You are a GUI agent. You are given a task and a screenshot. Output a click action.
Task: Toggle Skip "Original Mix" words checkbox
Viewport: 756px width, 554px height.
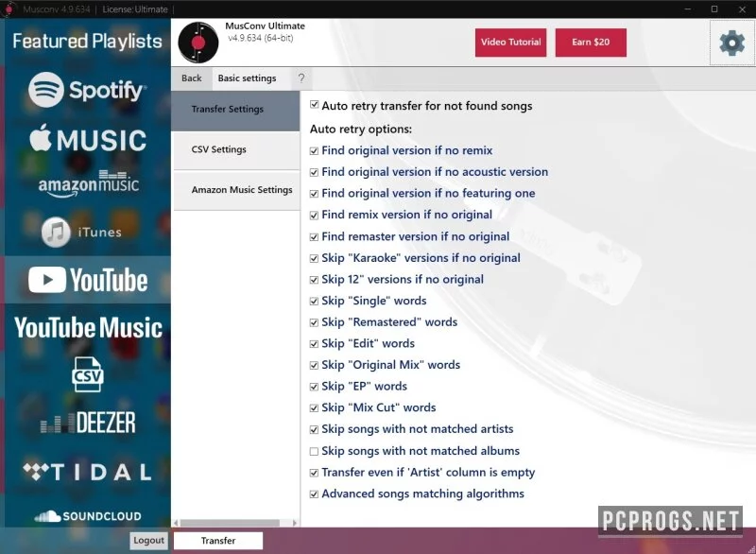314,365
